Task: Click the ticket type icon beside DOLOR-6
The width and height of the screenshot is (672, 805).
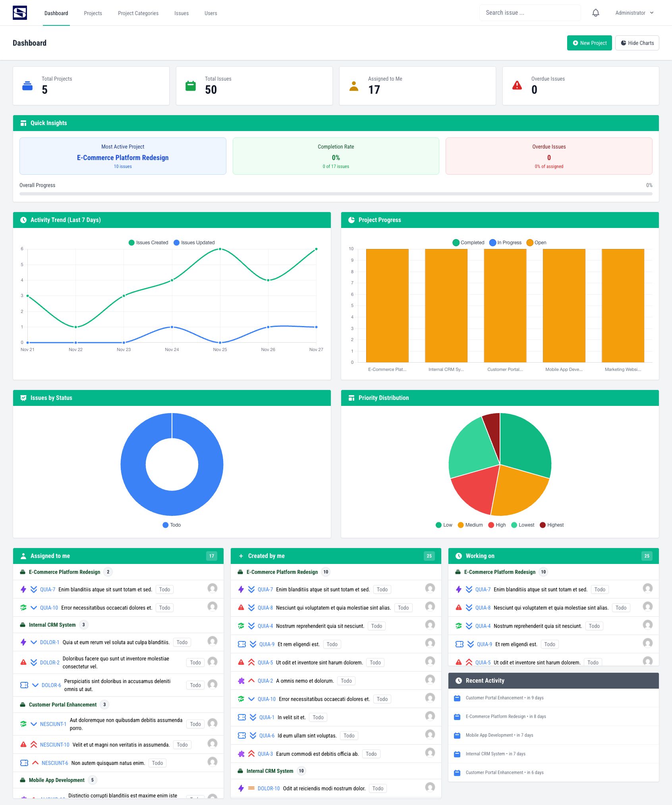Action: (x=24, y=685)
